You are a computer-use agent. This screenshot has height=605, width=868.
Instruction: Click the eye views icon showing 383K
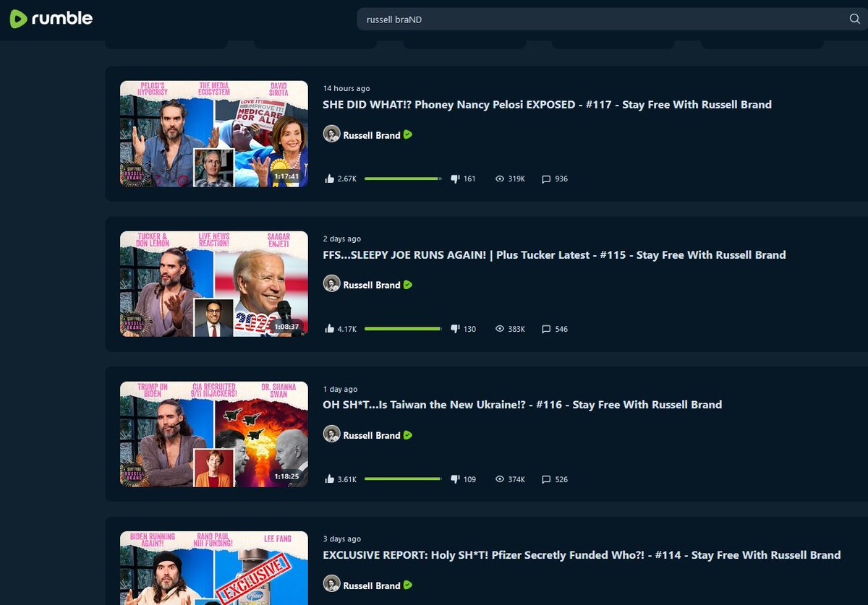[x=500, y=329]
